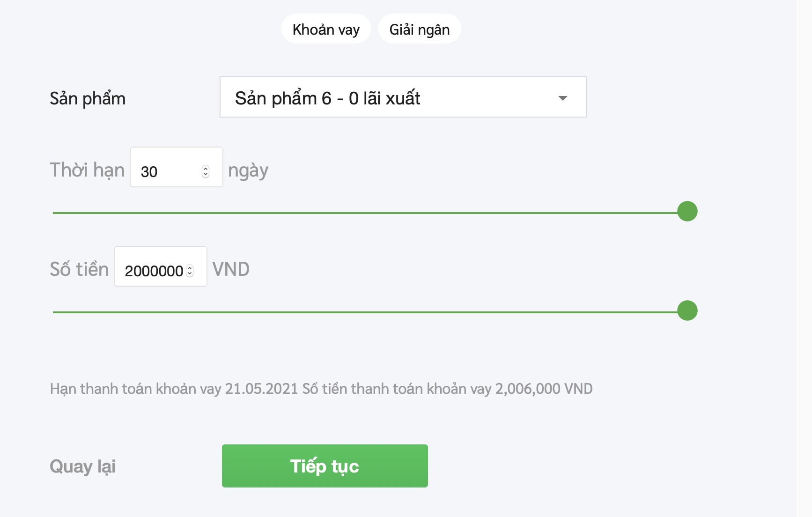The height and width of the screenshot is (517, 812).
Task: Focus the Số tiền amount input field
Action: point(154,271)
